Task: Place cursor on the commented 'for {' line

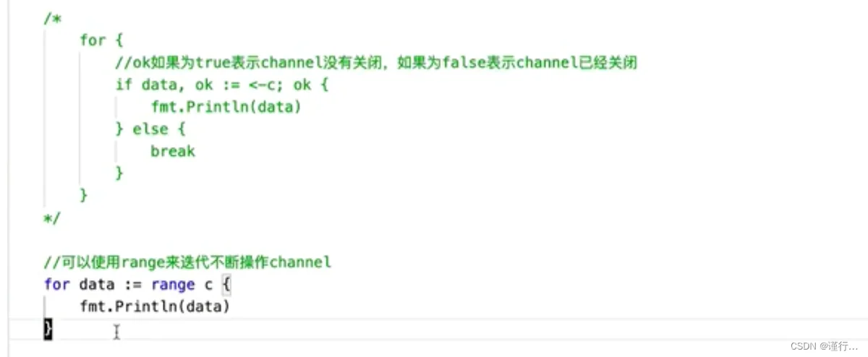Action: point(102,40)
